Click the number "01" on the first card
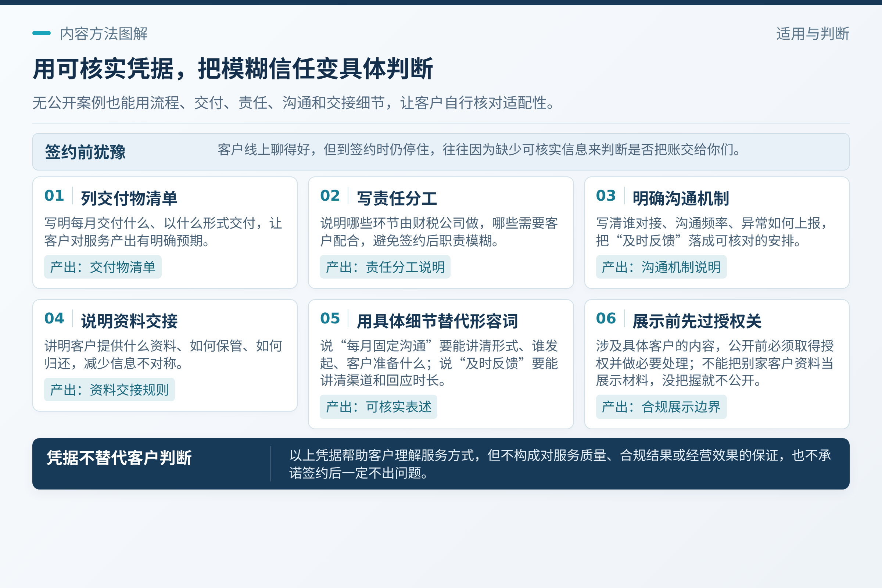Viewport: 882px width, 588px height. click(54, 196)
